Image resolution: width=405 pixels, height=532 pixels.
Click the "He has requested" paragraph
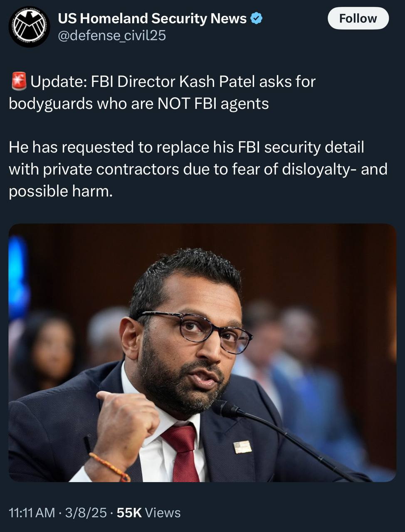click(x=198, y=169)
